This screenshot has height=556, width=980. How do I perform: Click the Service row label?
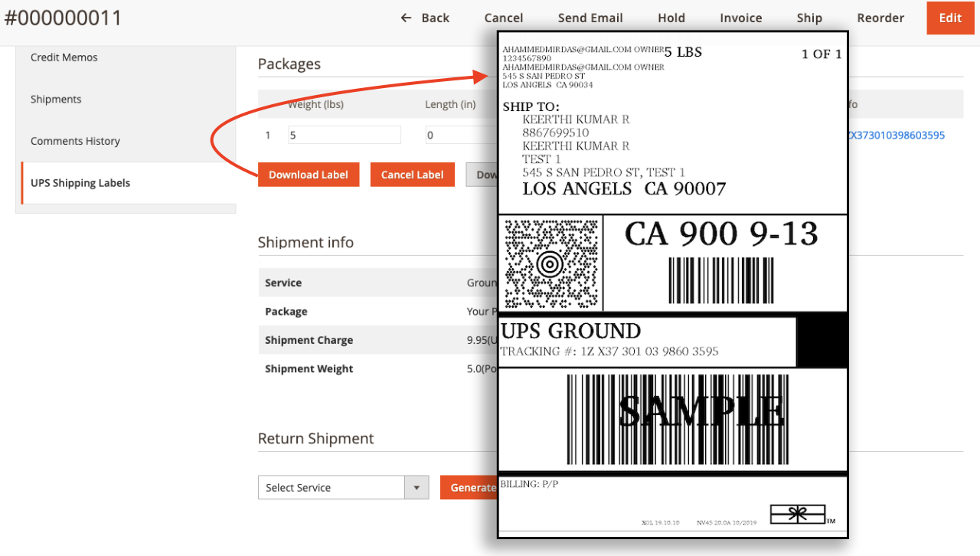click(283, 283)
